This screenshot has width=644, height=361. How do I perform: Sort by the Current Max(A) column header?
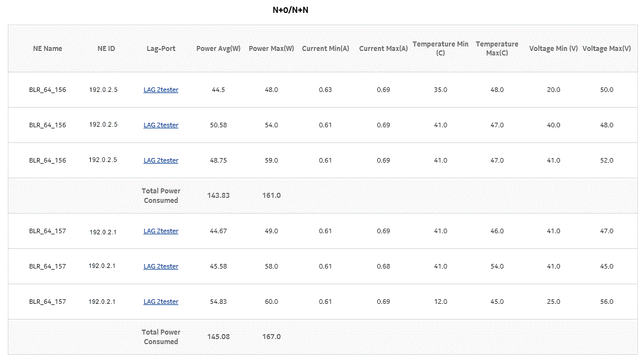[x=383, y=49]
